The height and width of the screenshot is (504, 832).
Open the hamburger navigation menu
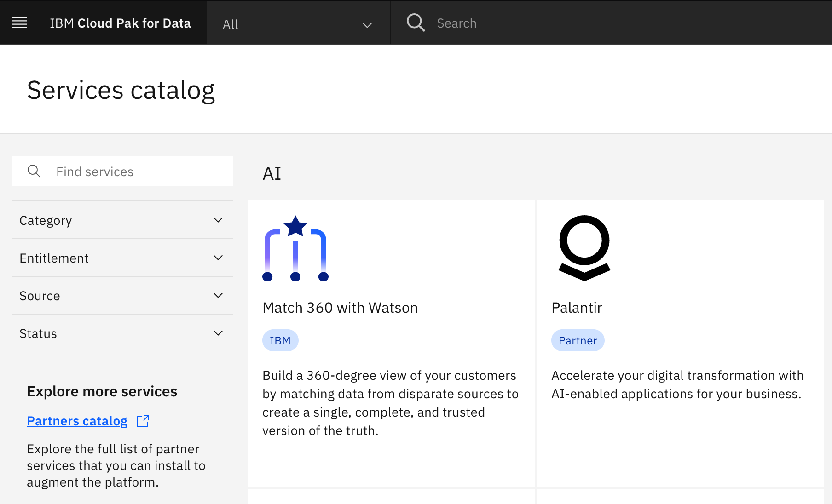tap(19, 23)
